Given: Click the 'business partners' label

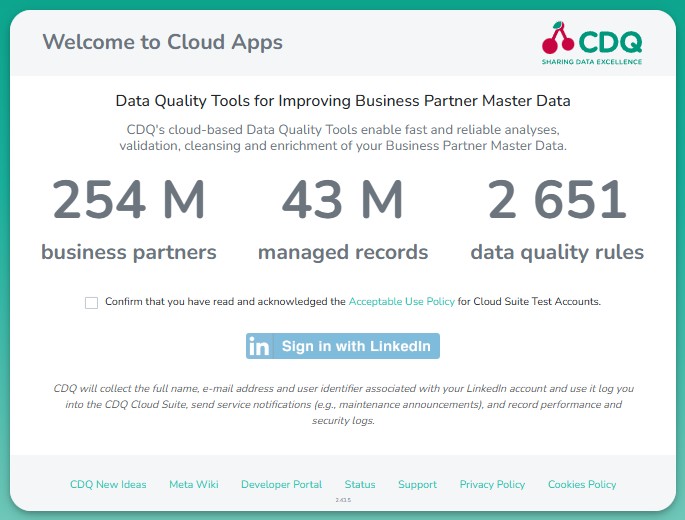Looking at the screenshot, I should click(x=129, y=252).
